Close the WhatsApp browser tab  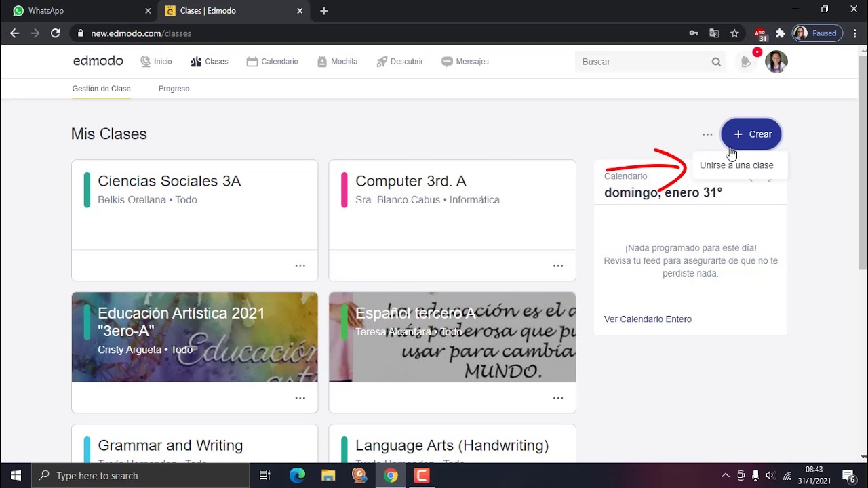[148, 11]
